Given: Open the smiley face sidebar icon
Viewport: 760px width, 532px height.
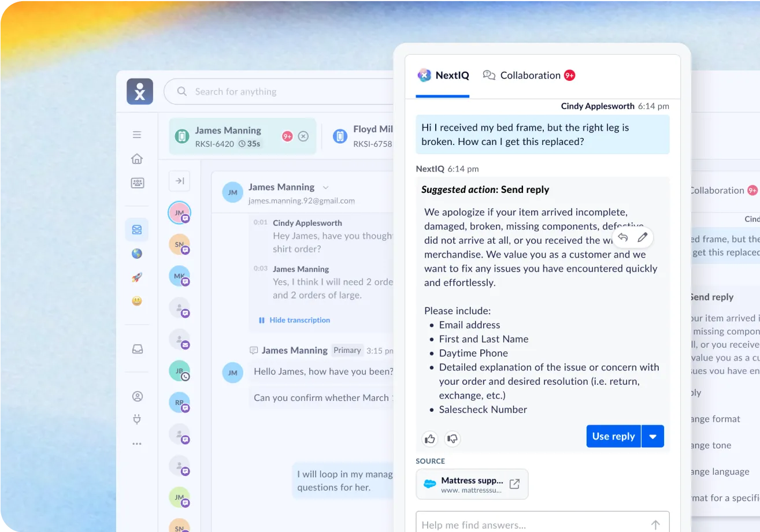Looking at the screenshot, I should pyautogui.click(x=137, y=301).
